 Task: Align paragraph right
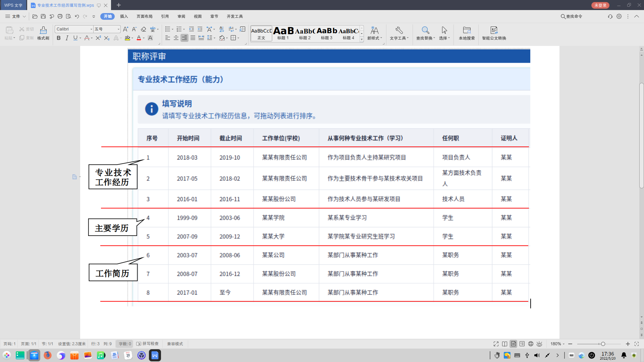pyautogui.click(x=184, y=38)
